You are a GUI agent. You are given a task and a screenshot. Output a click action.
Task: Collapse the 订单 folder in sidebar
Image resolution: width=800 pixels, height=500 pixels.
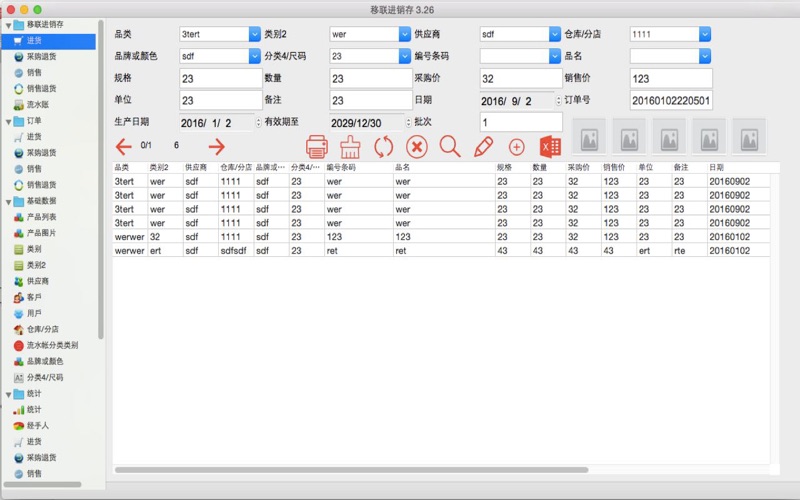(8, 121)
